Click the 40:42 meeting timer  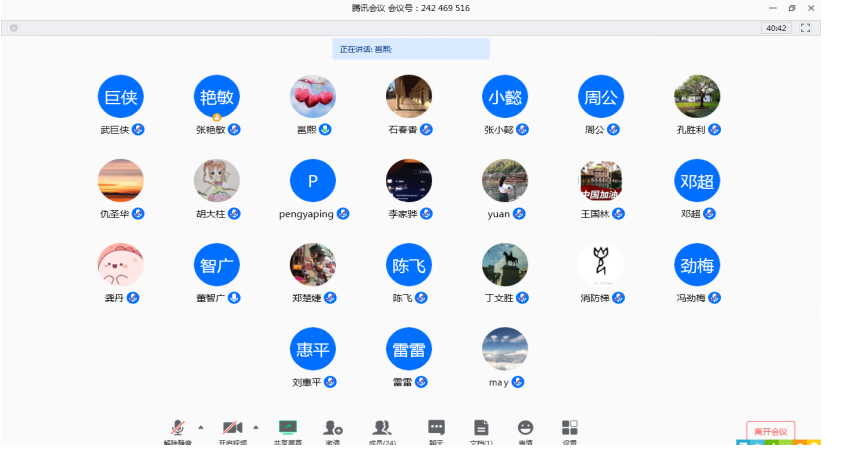click(775, 28)
